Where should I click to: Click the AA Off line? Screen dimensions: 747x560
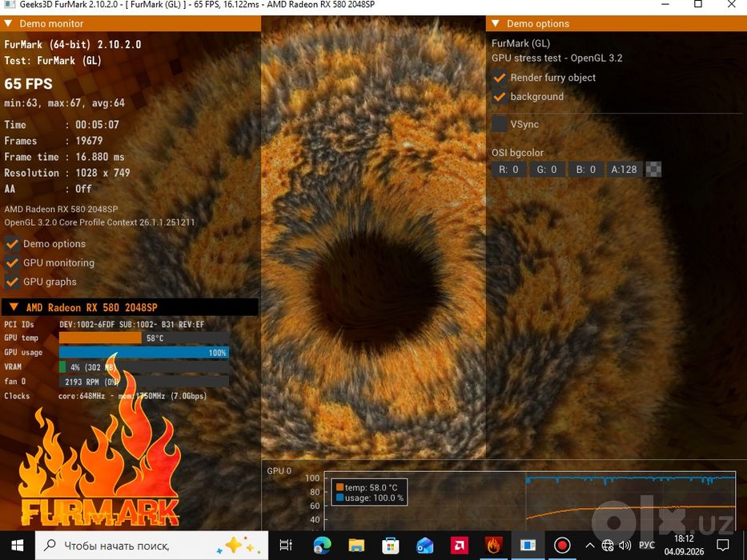(48, 189)
